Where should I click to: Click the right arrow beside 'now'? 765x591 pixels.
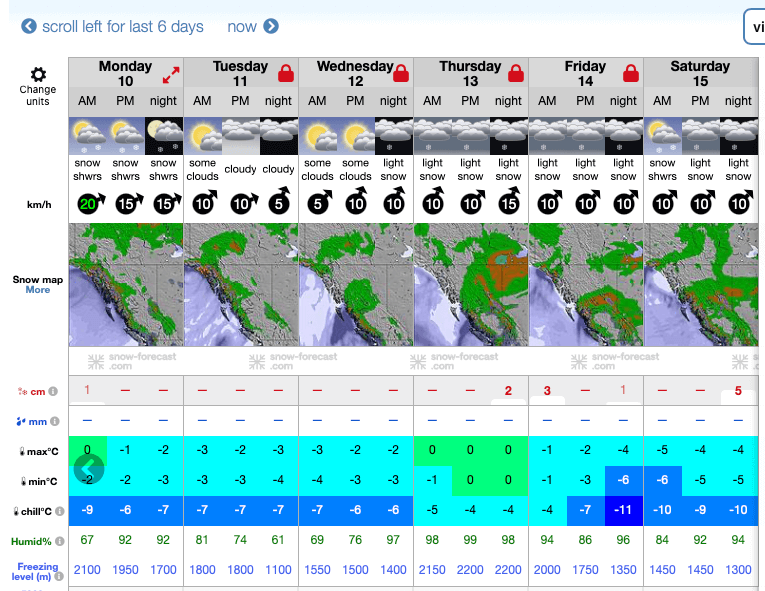click(271, 27)
